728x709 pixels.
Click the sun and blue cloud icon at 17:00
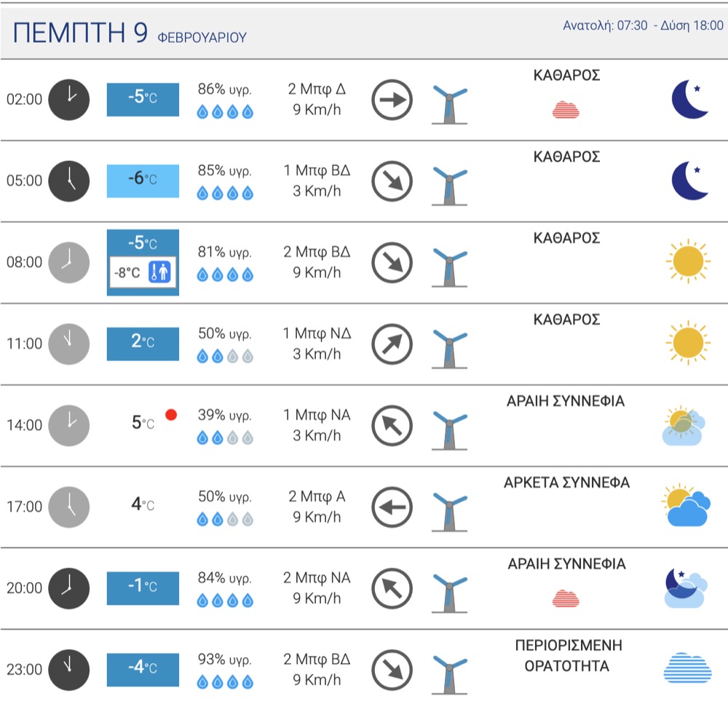pos(686,504)
